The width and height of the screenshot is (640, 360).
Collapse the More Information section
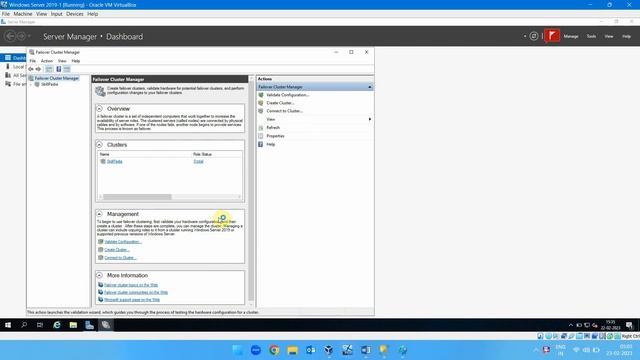coord(99,275)
